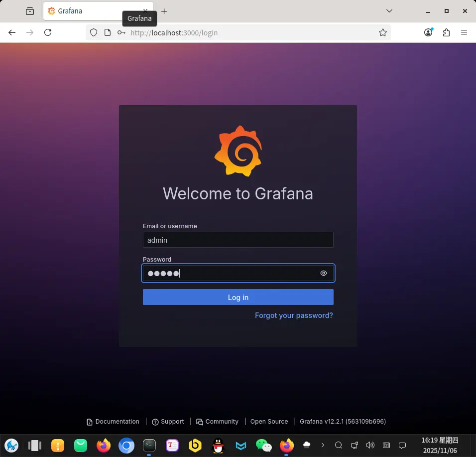Open the QQ penguin on taskbar
476x457 pixels.
pos(218,446)
